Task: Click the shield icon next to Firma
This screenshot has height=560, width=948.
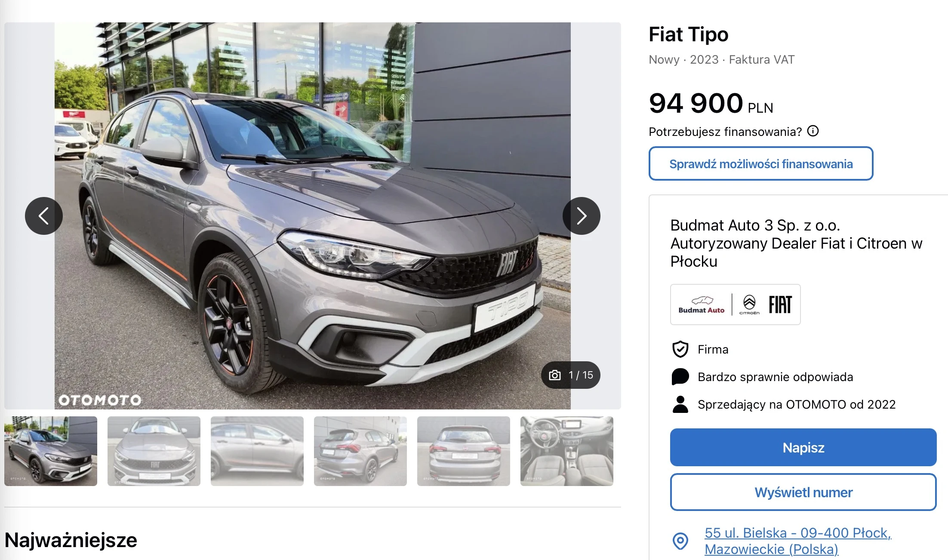Action: coord(680,349)
